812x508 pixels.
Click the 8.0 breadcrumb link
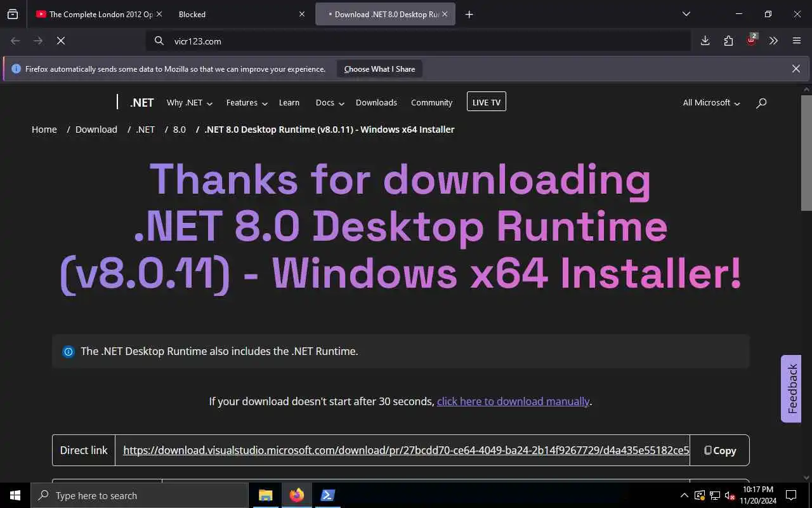pos(180,129)
